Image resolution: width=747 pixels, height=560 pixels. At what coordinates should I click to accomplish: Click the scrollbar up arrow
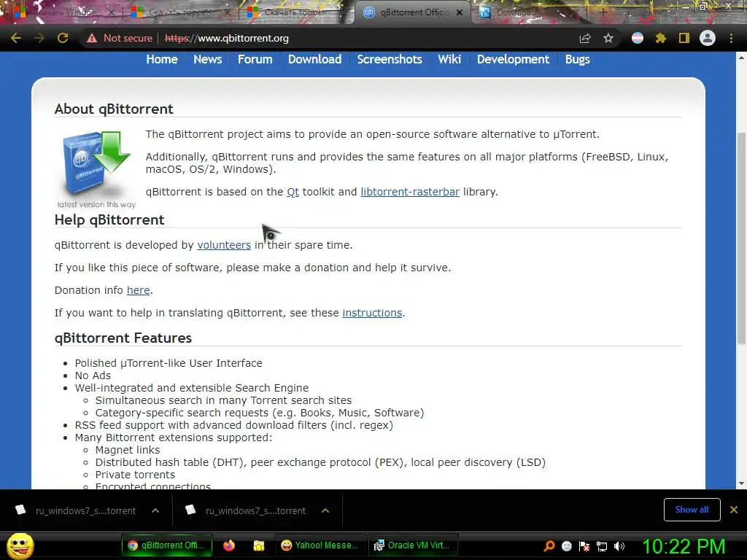[x=741, y=58]
